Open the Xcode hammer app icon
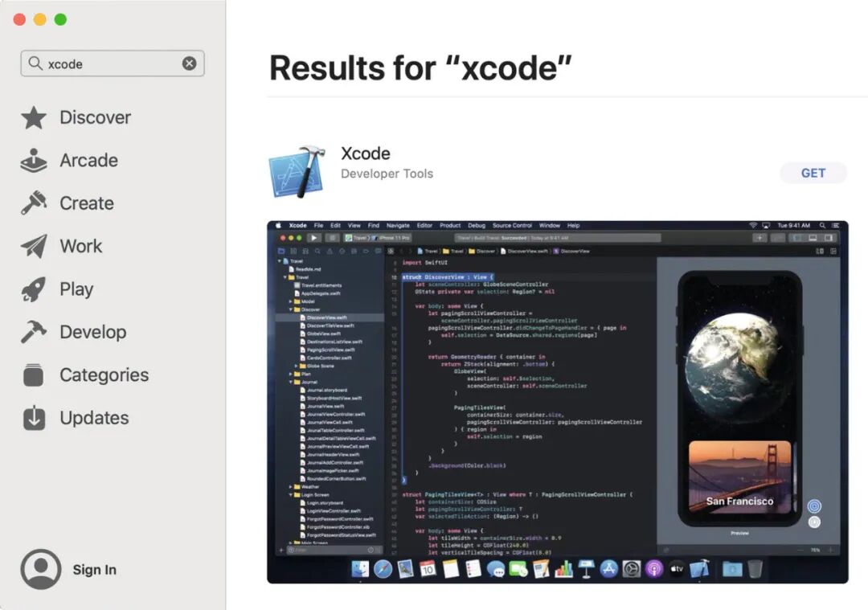868x610 pixels. [x=298, y=172]
